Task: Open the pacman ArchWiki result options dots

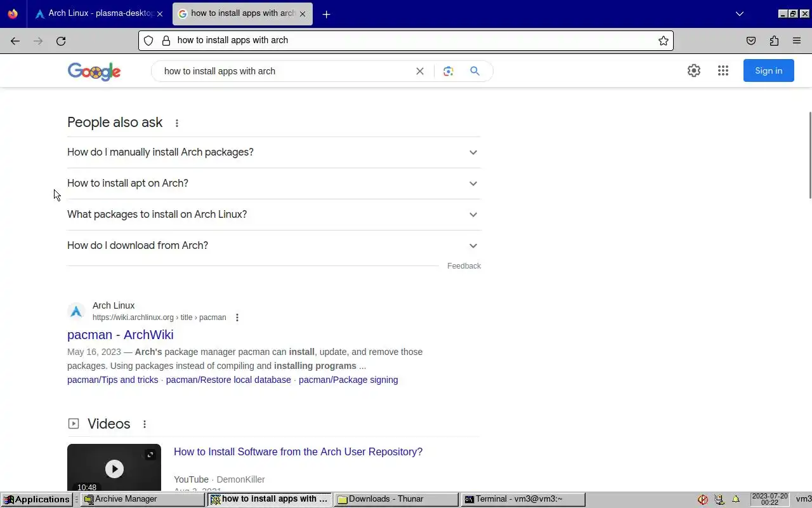Action: tap(237, 317)
